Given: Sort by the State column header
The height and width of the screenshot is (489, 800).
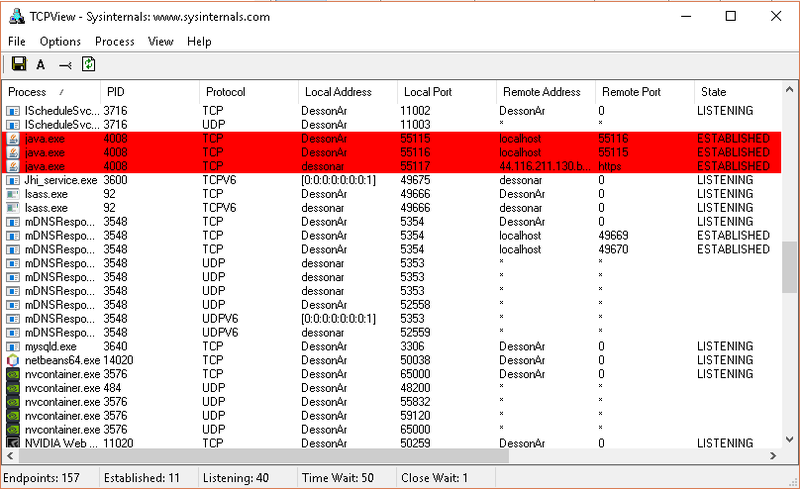Looking at the screenshot, I should click(x=738, y=92).
